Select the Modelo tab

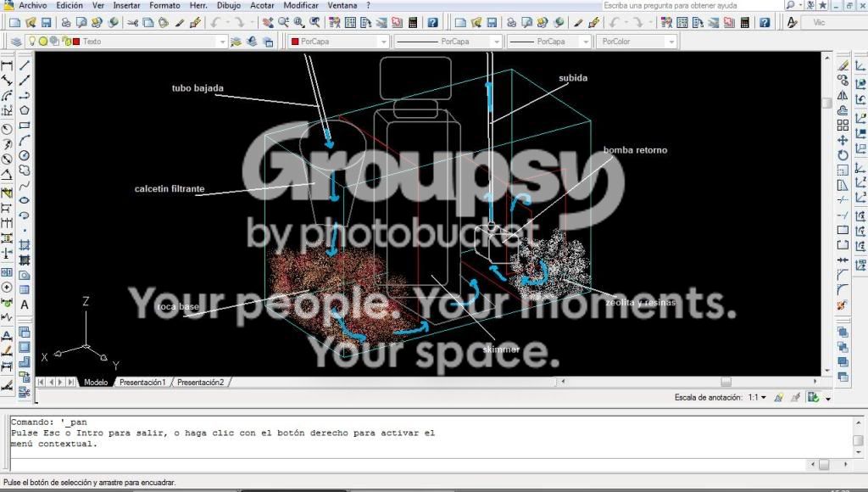(96, 383)
